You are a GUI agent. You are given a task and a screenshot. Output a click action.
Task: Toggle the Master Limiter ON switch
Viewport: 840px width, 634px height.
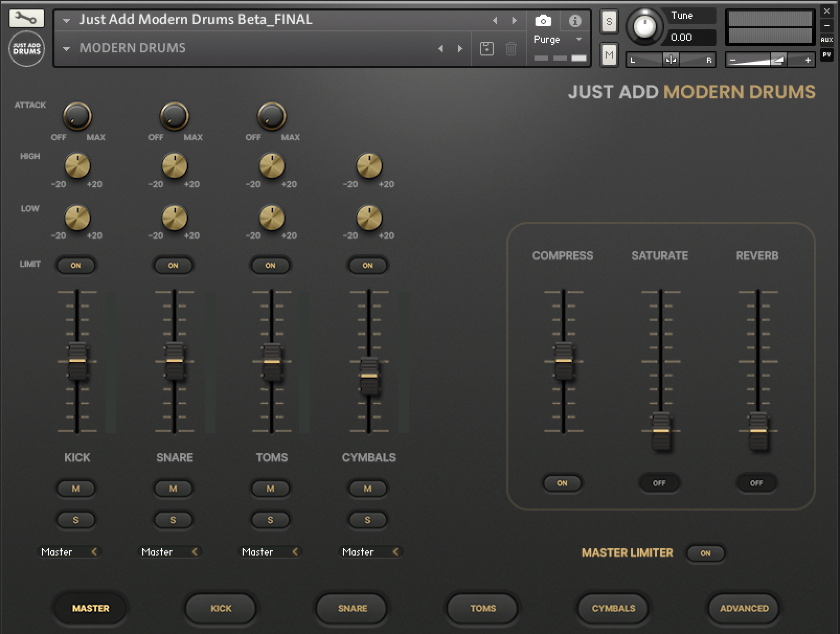tap(706, 553)
